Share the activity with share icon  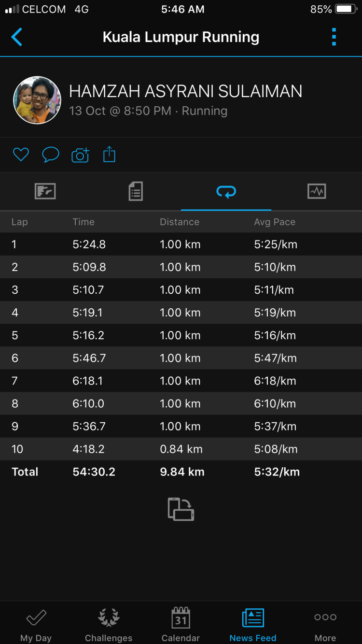pos(110,155)
